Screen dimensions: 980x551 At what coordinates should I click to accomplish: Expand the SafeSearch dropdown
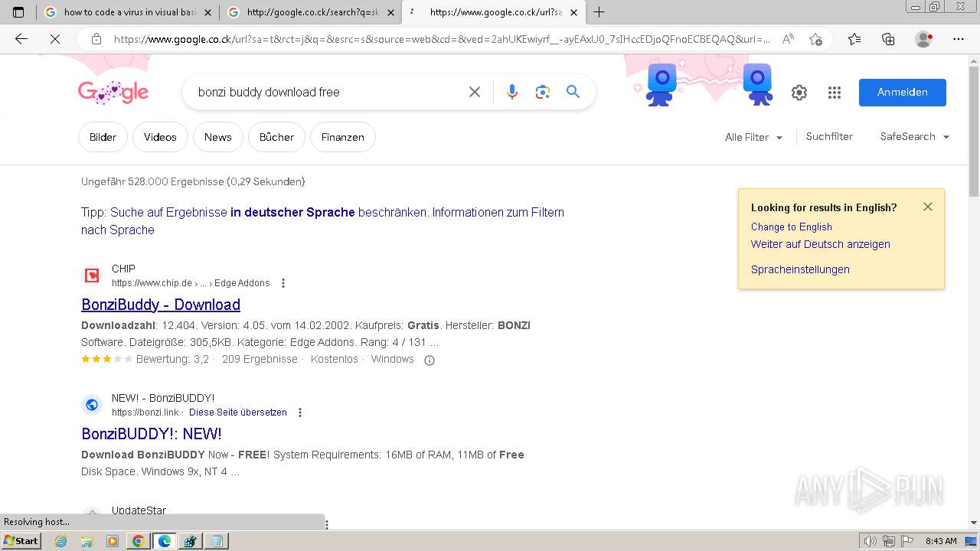tap(915, 136)
